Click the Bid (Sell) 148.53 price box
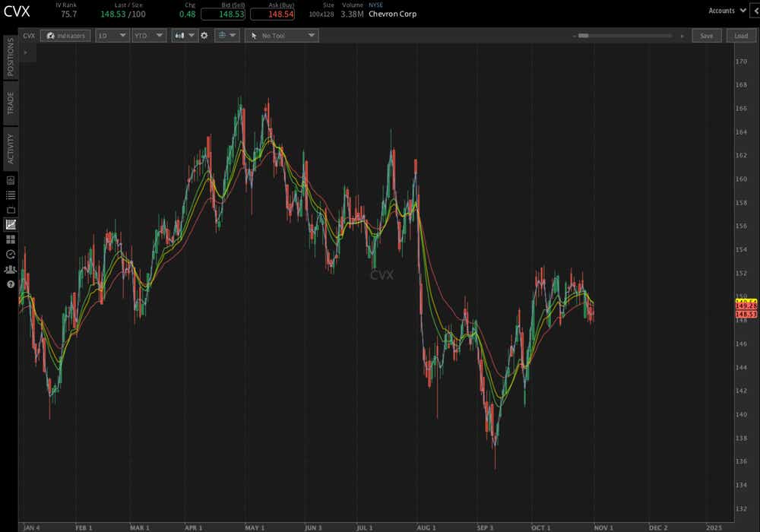 (223, 14)
